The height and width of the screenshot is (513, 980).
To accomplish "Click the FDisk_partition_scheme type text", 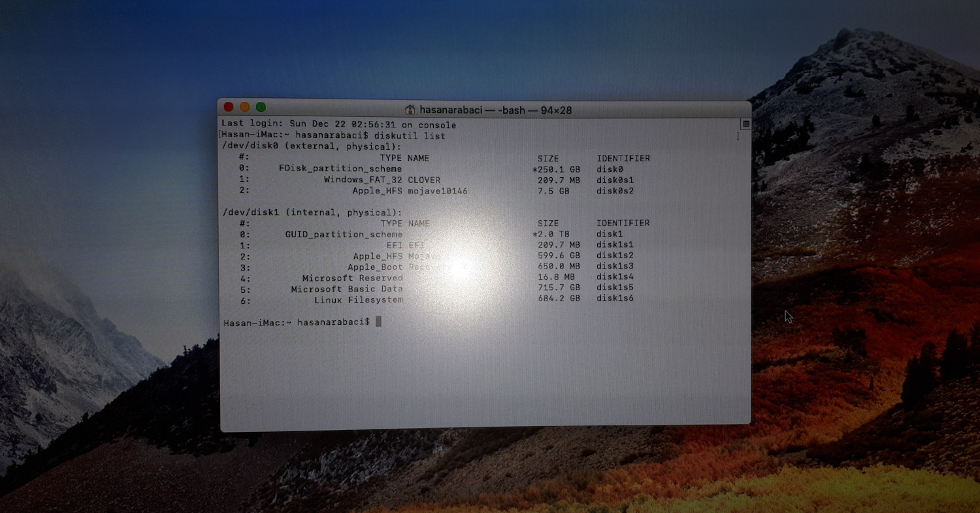I will click(340, 169).
